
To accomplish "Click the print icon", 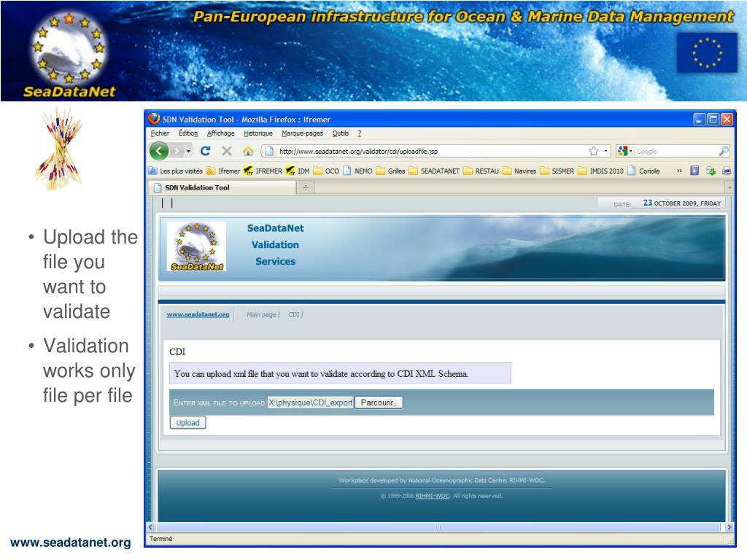I will click(x=727, y=171).
